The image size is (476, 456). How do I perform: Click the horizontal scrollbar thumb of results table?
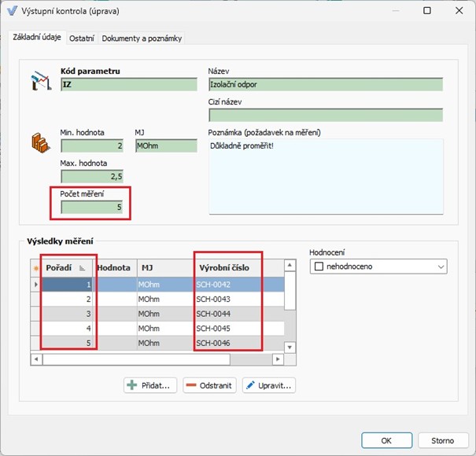pos(136,359)
